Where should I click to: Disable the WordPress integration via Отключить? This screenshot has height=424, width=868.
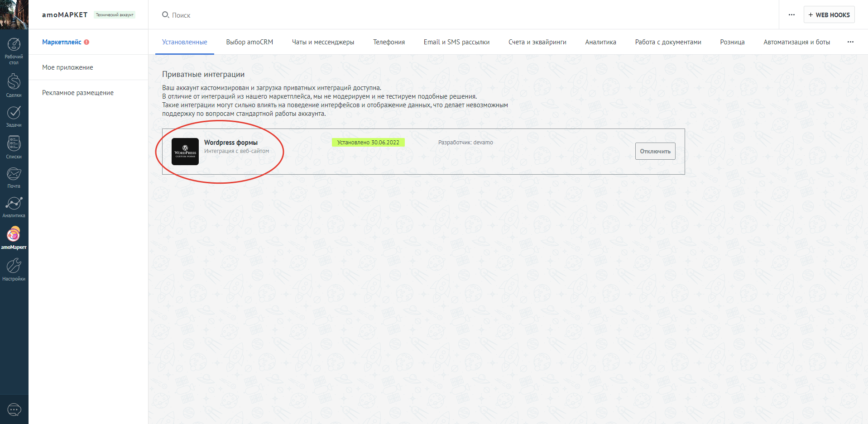(655, 151)
